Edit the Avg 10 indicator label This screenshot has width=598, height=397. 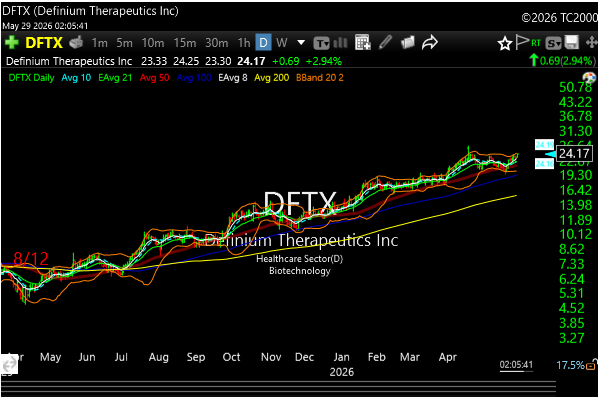pyautogui.click(x=76, y=78)
